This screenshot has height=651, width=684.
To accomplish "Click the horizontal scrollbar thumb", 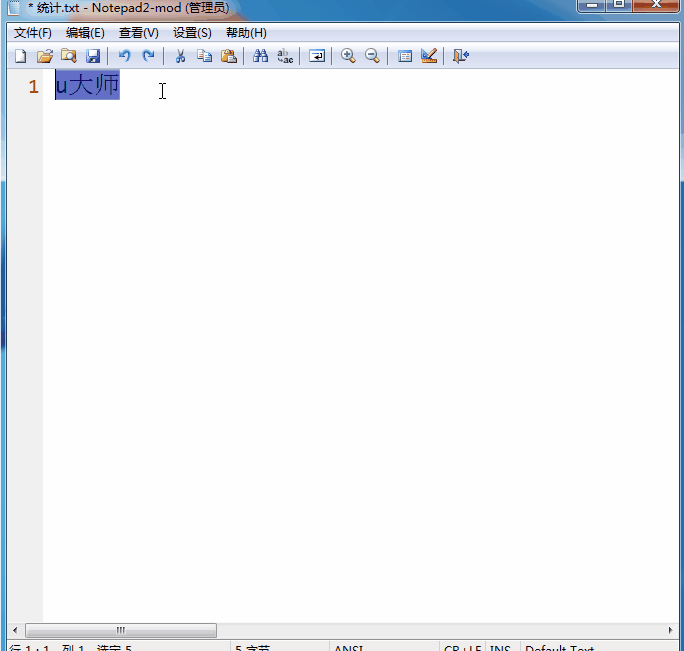I will click(120, 630).
